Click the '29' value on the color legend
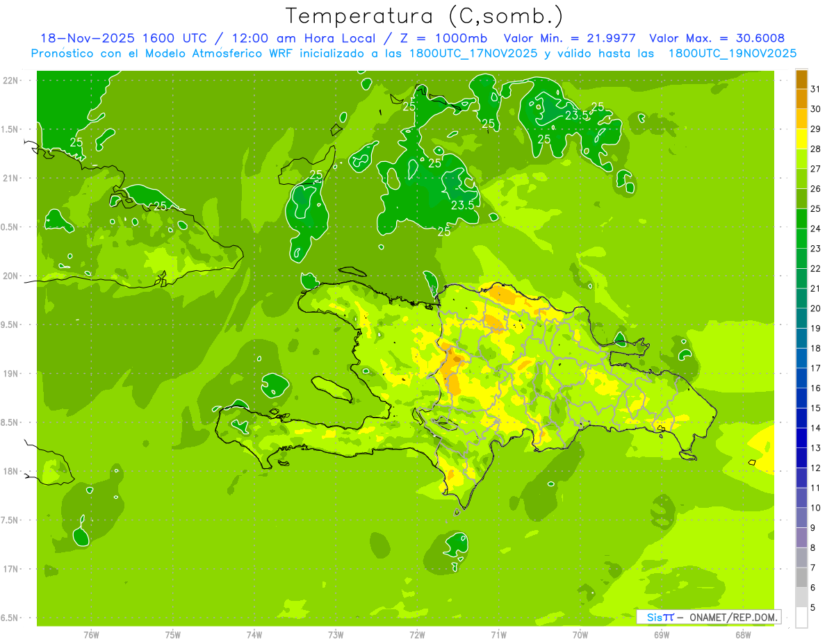This screenshot has height=644, width=834. 816,129
